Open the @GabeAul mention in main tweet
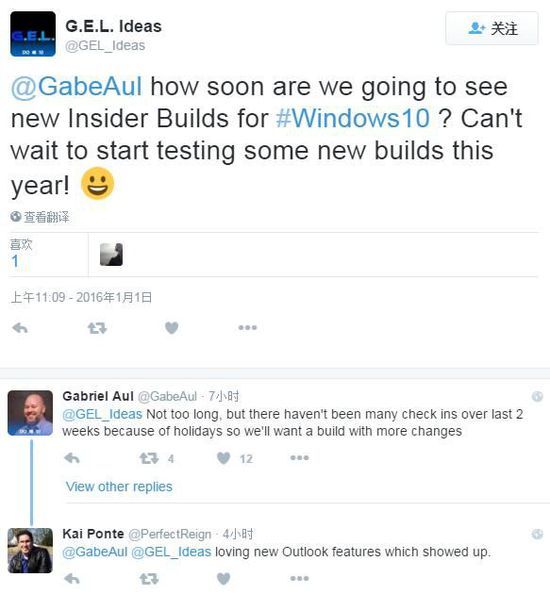This screenshot has width=550, height=594. tap(77, 86)
